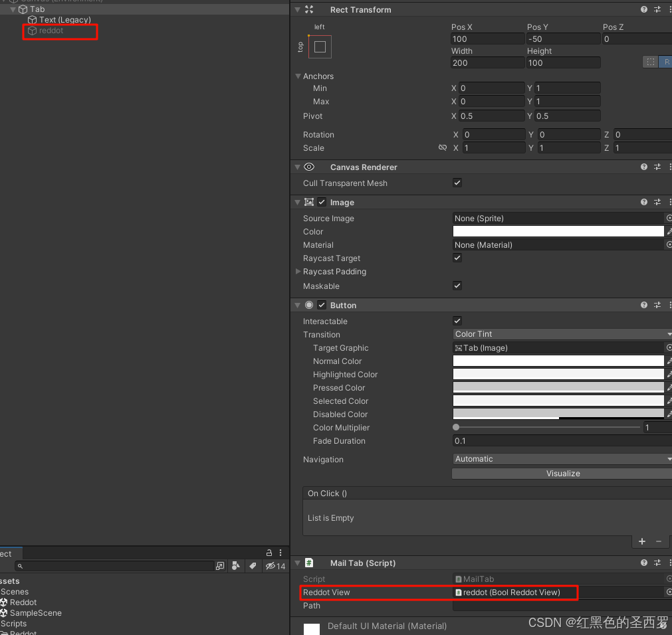
Task: Collapse the Button component foldout
Action: (297, 305)
